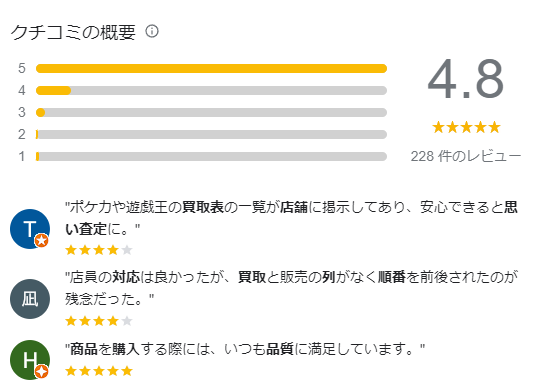Click the five-star rating under 商品を購入 review
This screenshot has width=544, height=388.
pyautogui.click(x=99, y=371)
